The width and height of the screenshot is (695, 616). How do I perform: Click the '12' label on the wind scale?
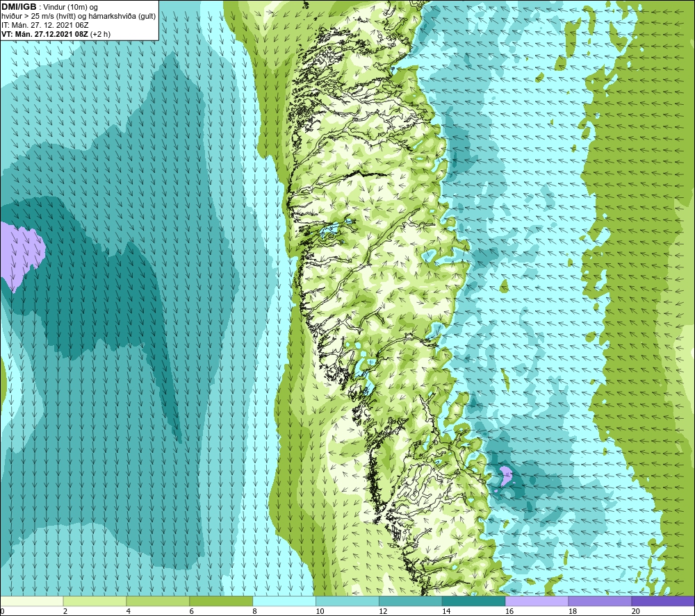point(383,611)
